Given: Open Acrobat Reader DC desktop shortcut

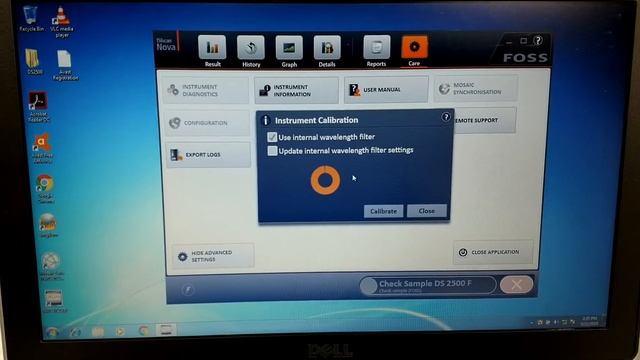Looking at the screenshot, I should pos(38,107).
